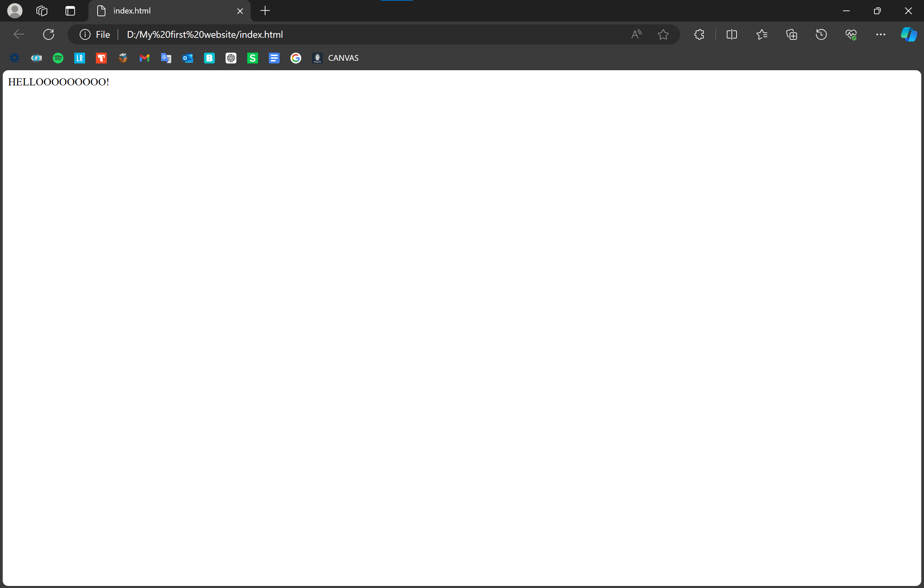Open Settings and more menu

point(880,34)
